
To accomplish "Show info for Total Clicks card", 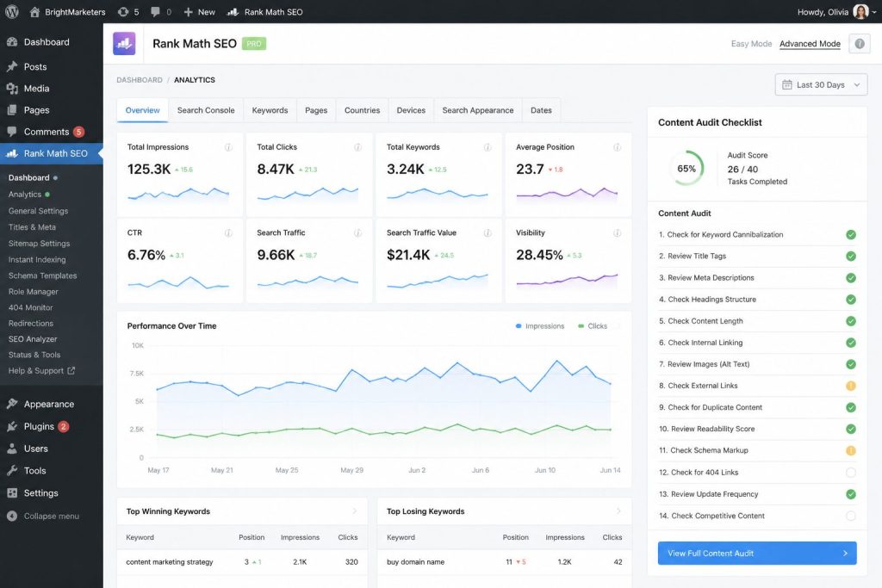I will (x=357, y=147).
